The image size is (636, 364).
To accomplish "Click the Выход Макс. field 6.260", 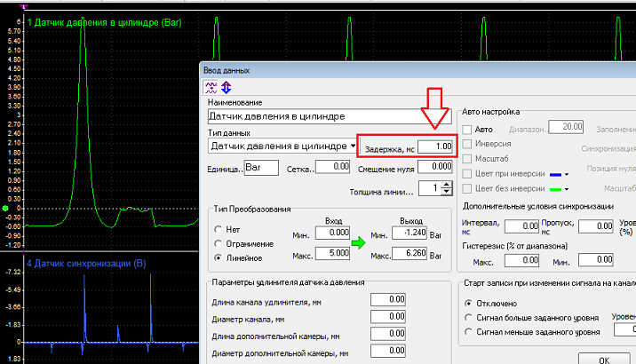I will coord(409,253).
